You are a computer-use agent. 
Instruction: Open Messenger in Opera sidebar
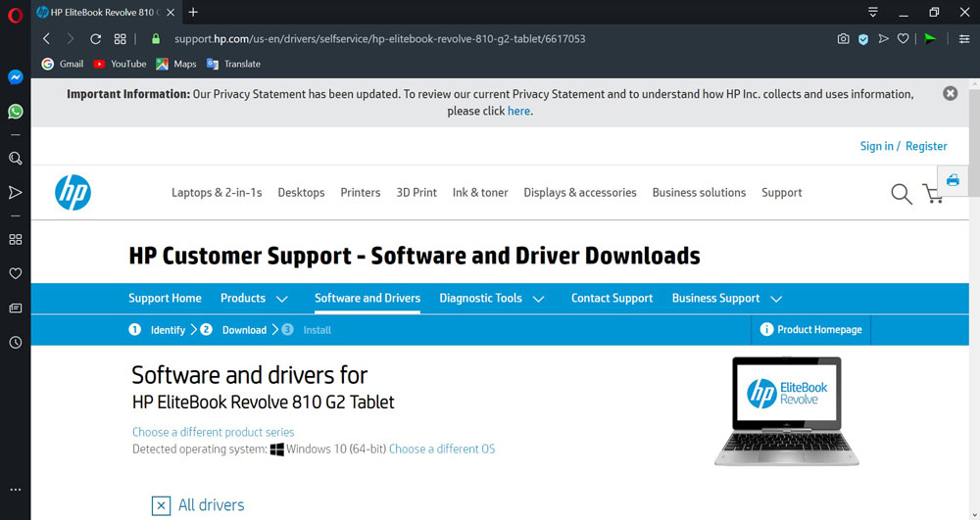tap(16, 76)
